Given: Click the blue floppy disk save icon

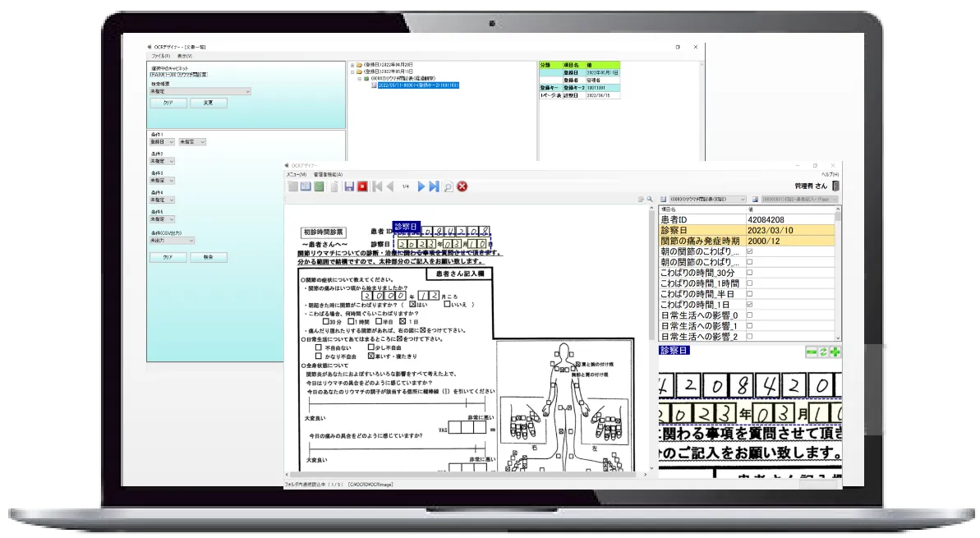Looking at the screenshot, I should 349,187.
